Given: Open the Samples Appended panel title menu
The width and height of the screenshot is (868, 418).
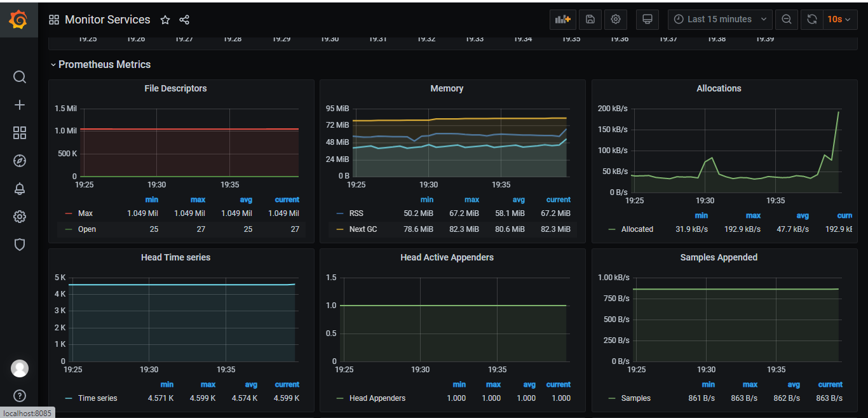Looking at the screenshot, I should coord(719,257).
